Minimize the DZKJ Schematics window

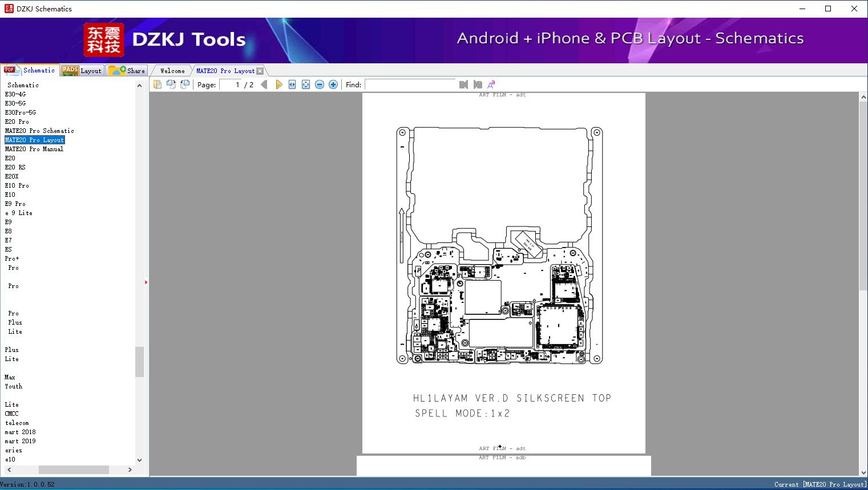tap(802, 9)
